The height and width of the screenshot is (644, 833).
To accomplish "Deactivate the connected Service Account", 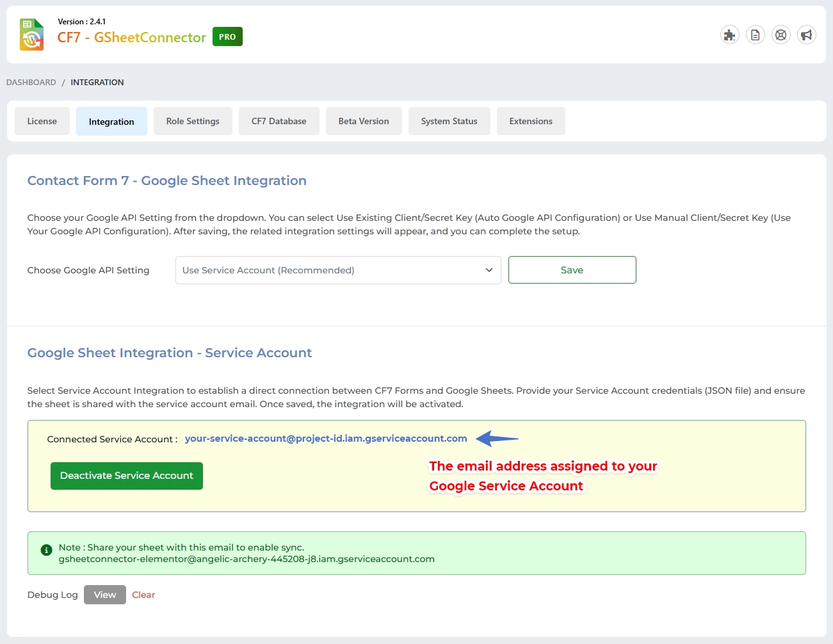I will [126, 476].
